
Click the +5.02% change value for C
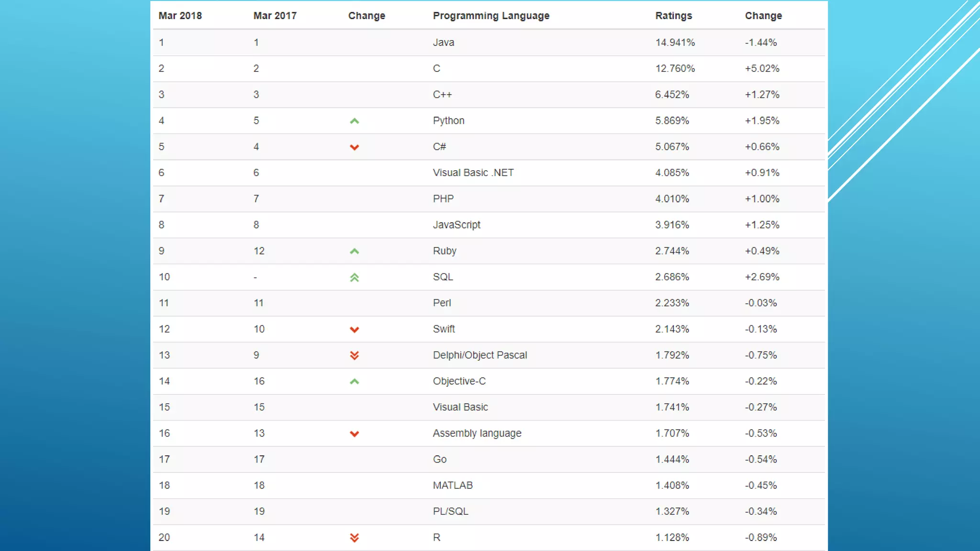coord(762,68)
